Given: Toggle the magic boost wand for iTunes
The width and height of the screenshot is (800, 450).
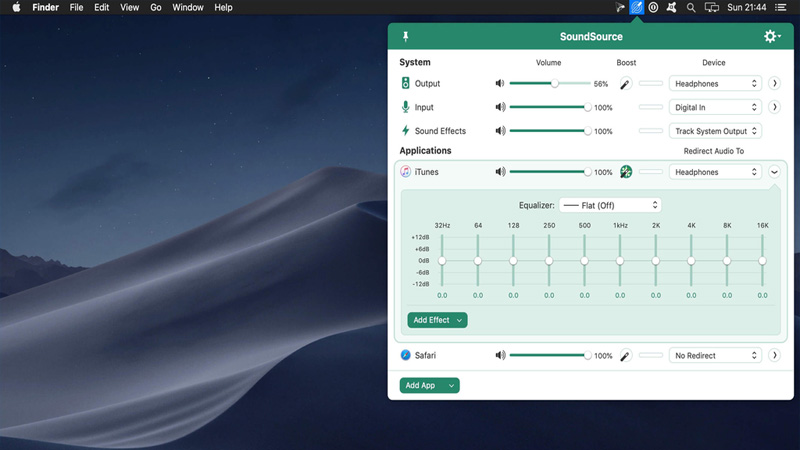Looking at the screenshot, I should [626, 172].
